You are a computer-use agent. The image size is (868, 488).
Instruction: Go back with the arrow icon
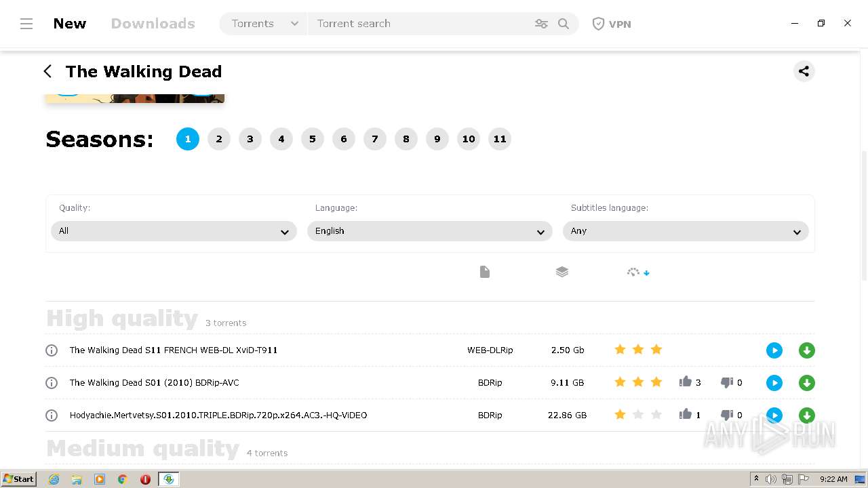pyautogui.click(x=47, y=71)
